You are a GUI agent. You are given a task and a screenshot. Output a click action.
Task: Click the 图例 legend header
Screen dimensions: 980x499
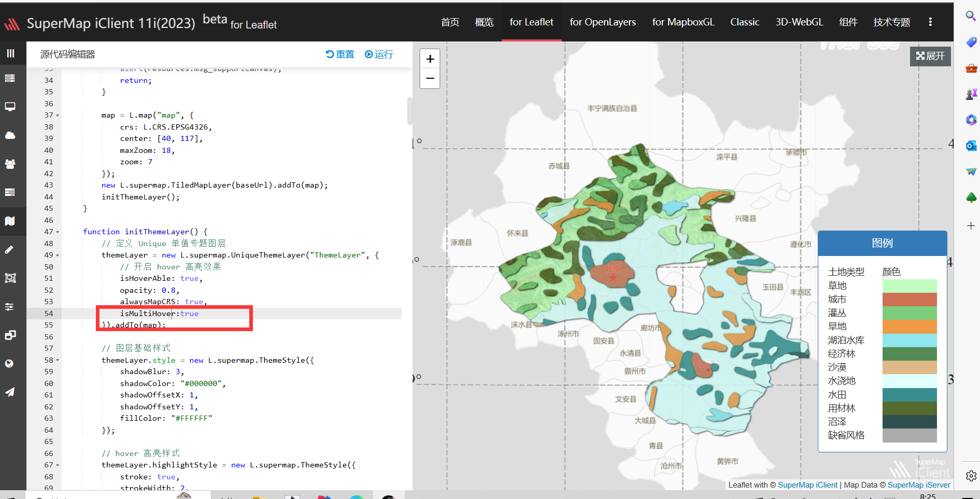(883, 243)
